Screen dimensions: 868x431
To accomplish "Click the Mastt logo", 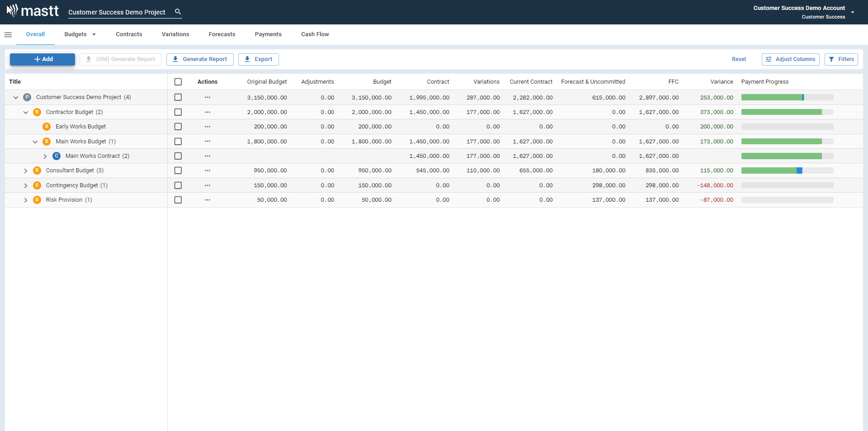I will 33,10.
